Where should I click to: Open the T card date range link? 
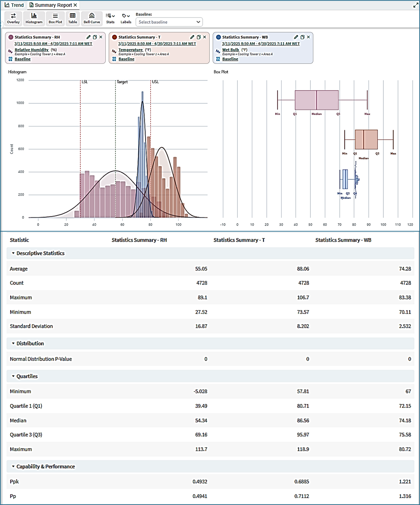157,44
